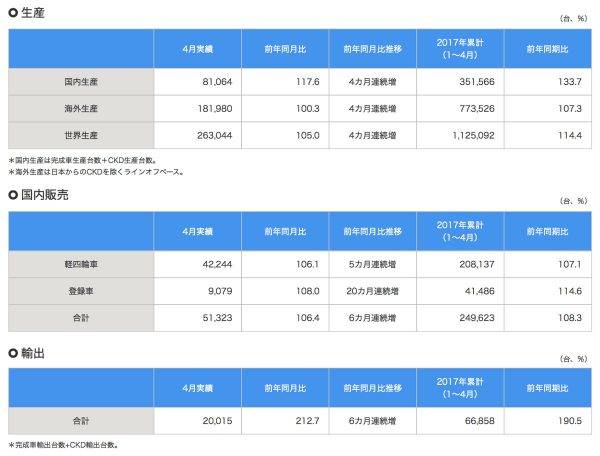Click the value 107.3
The image size is (600, 456).
(x=570, y=109)
